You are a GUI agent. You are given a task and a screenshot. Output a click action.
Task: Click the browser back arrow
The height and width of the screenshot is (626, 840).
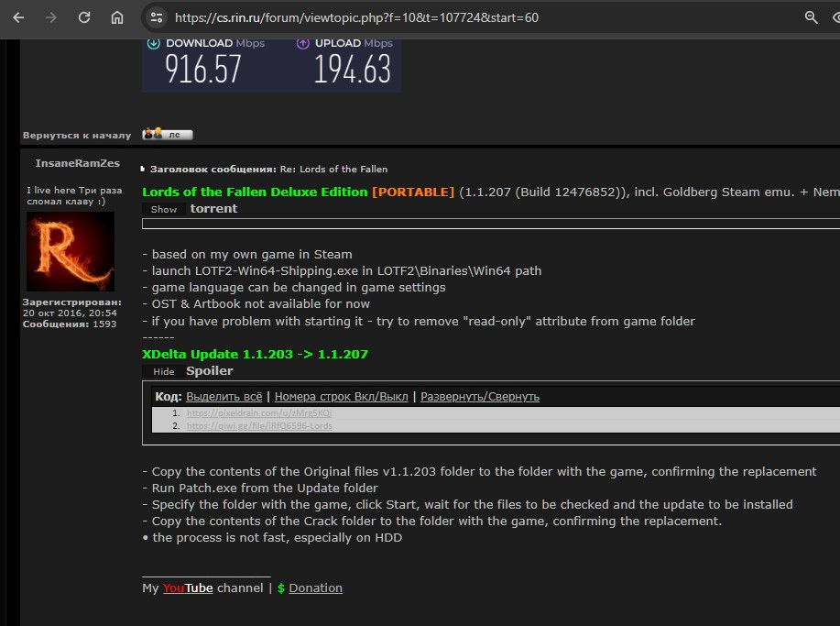tap(18, 17)
